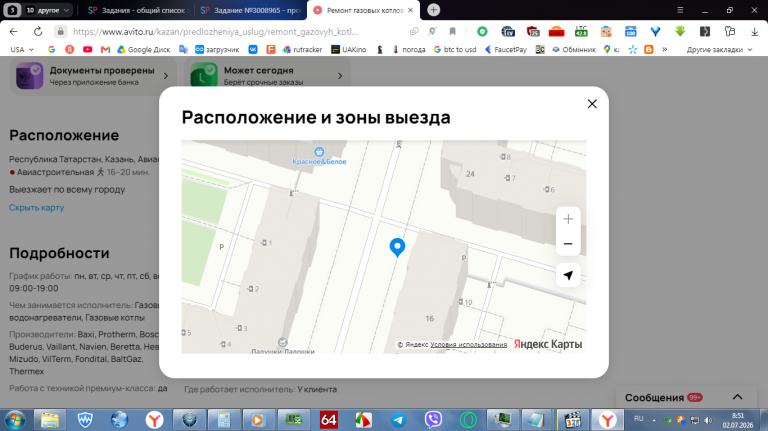Show more bookmarks chevron

(x=665, y=49)
